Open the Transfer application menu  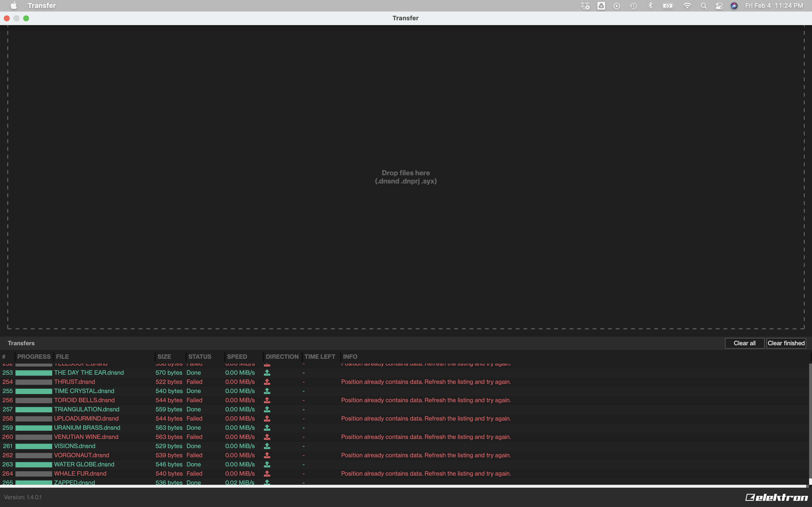tap(42, 6)
